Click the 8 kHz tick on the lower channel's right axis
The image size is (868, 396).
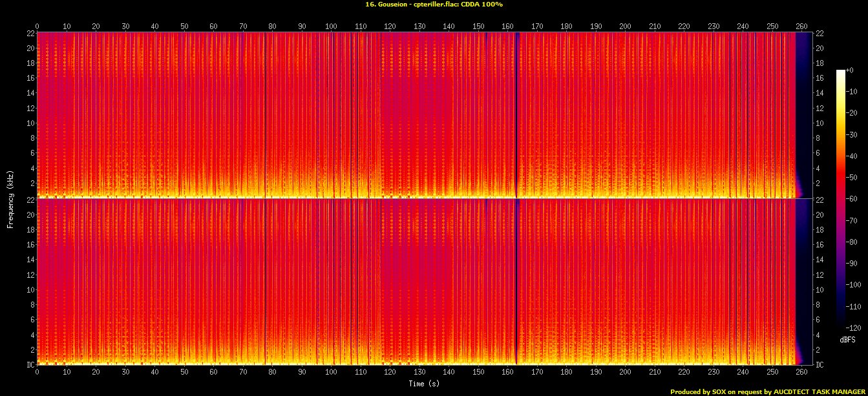[820, 305]
